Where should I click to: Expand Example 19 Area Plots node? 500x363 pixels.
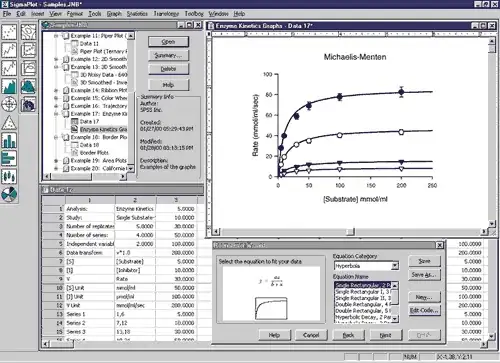coord(56,161)
